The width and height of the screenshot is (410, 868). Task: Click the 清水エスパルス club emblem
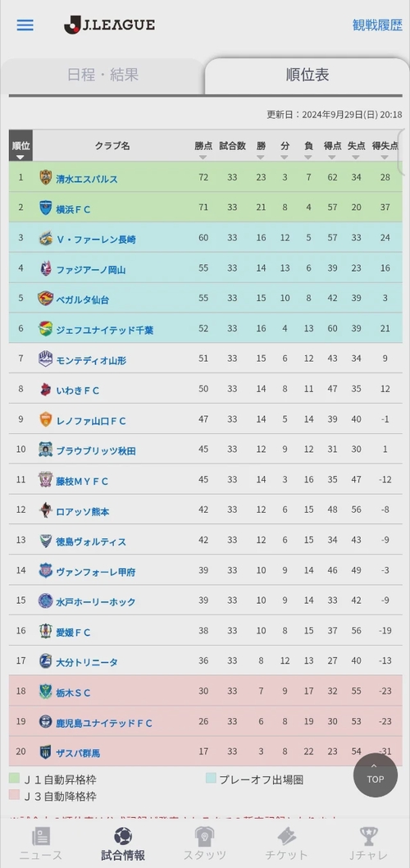[45, 178]
